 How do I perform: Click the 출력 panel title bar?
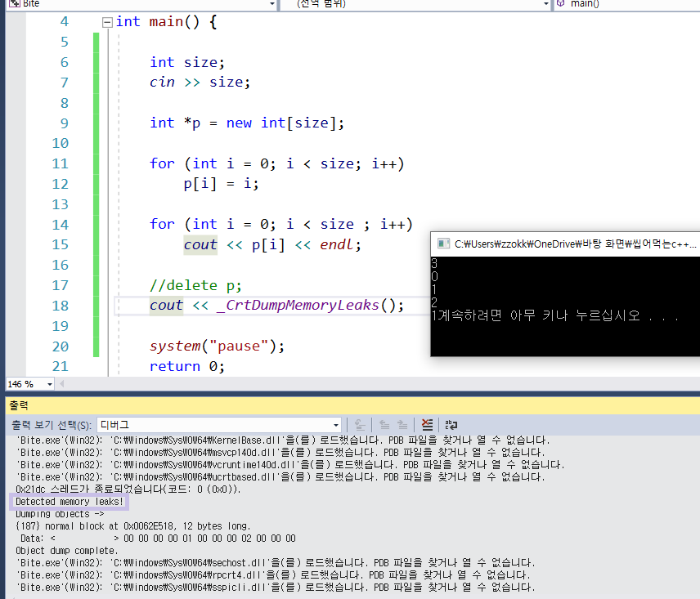click(352, 405)
